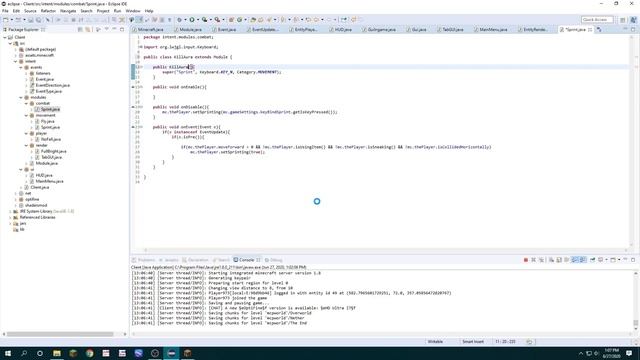
Task: Click the Java perspective icon
Action: point(633,20)
